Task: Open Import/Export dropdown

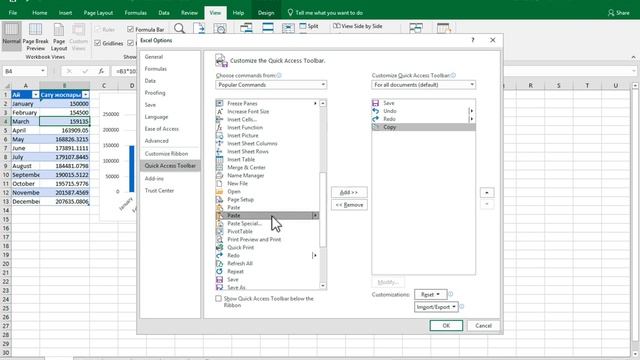Action: pyautogui.click(x=436, y=307)
